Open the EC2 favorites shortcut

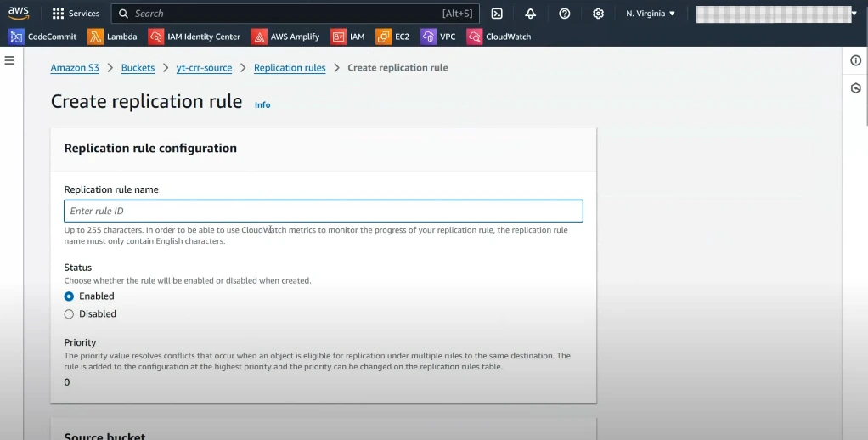tap(393, 37)
